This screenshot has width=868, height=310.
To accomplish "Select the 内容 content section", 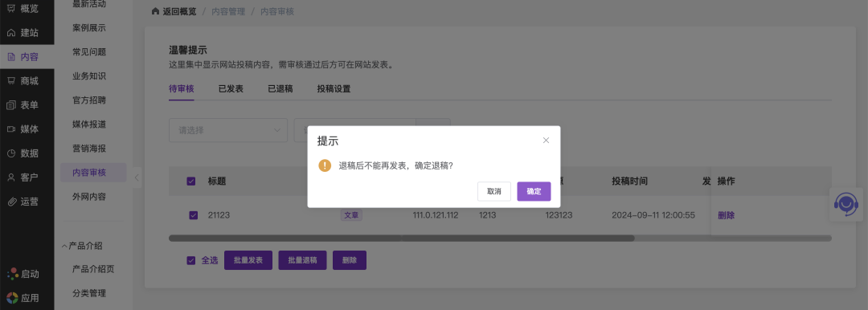I will [x=27, y=56].
